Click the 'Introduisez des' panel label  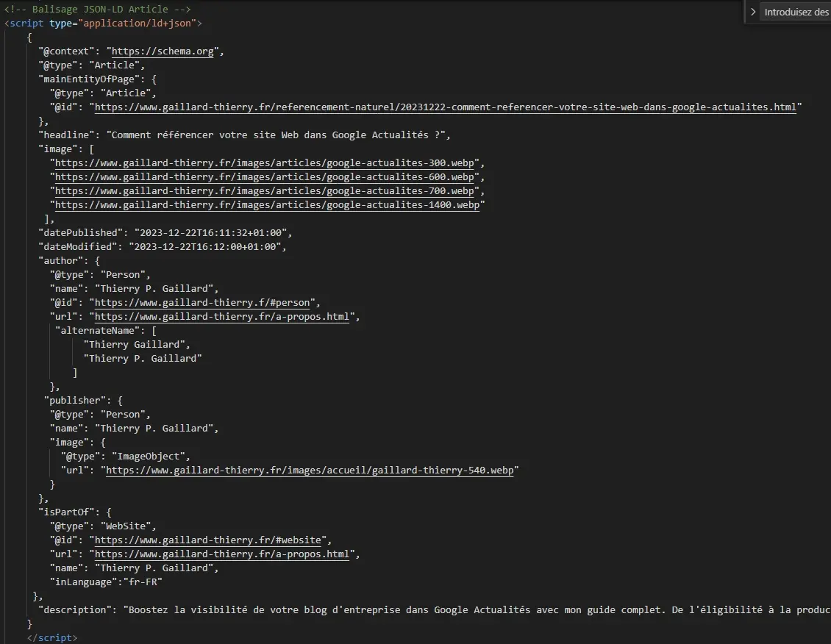[796, 12]
